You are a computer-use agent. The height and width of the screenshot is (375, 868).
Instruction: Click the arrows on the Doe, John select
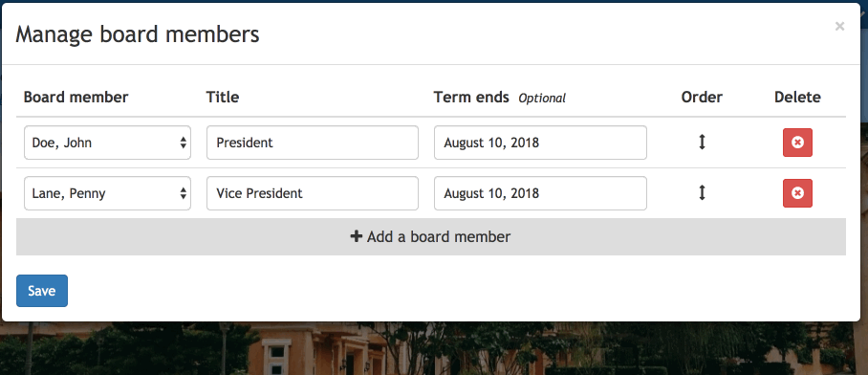click(x=183, y=143)
